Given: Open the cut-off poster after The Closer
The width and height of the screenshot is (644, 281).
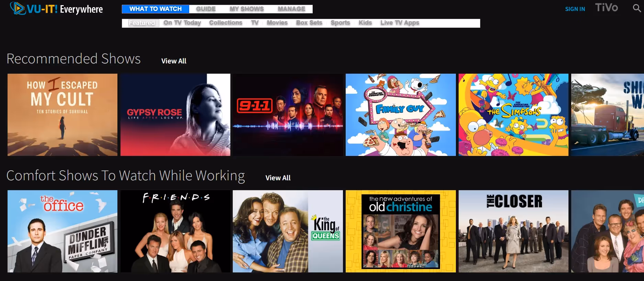Looking at the screenshot, I should [x=608, y=231].
